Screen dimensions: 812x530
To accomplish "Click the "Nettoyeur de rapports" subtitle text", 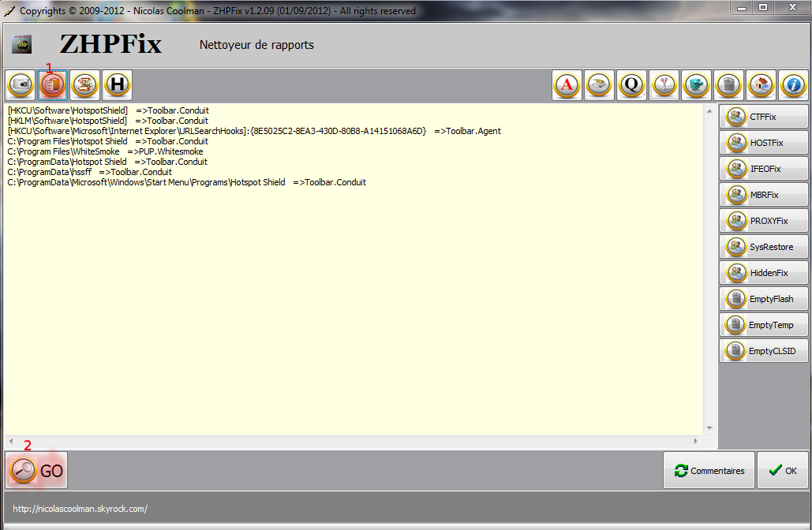I will (x=257, y=45).
